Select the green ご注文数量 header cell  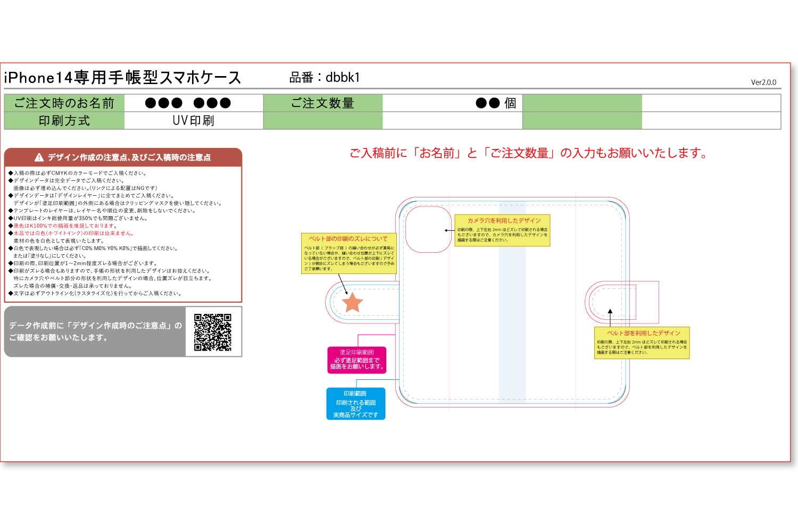[x=323, y=103]
